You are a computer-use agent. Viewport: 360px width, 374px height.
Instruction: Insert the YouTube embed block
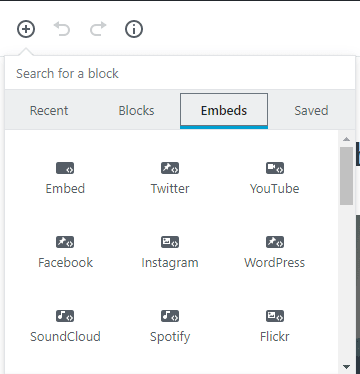(275, 179)
